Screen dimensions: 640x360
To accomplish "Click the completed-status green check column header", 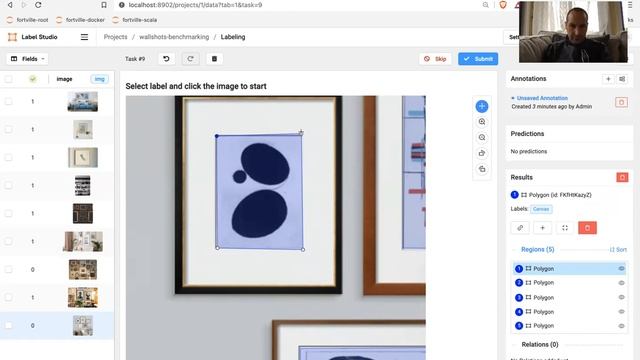I will [x=33, y=79].
